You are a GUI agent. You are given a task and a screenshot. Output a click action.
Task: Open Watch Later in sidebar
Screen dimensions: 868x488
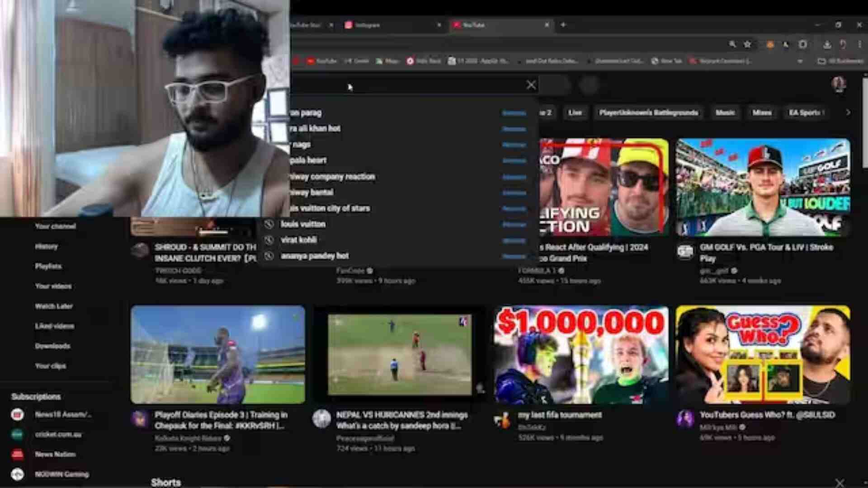(54, 306)
